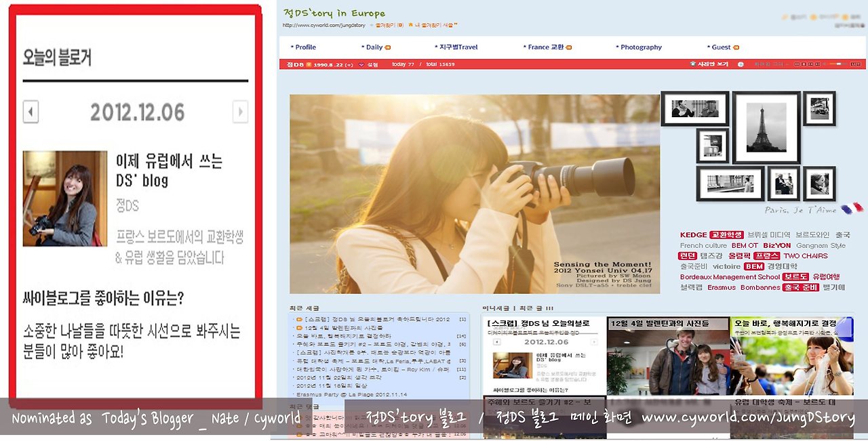Click the new-post badge next to France 교환
Viewport: 868px width, 441px height.
click(x=568, y=47)
